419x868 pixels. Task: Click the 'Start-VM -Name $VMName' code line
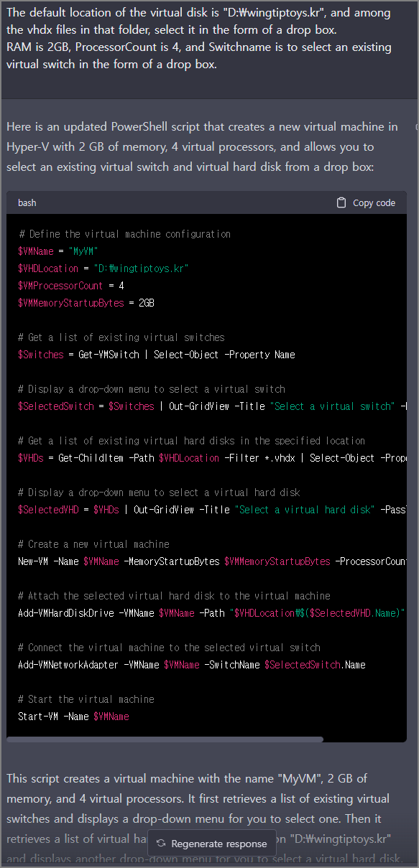[74, 717]
